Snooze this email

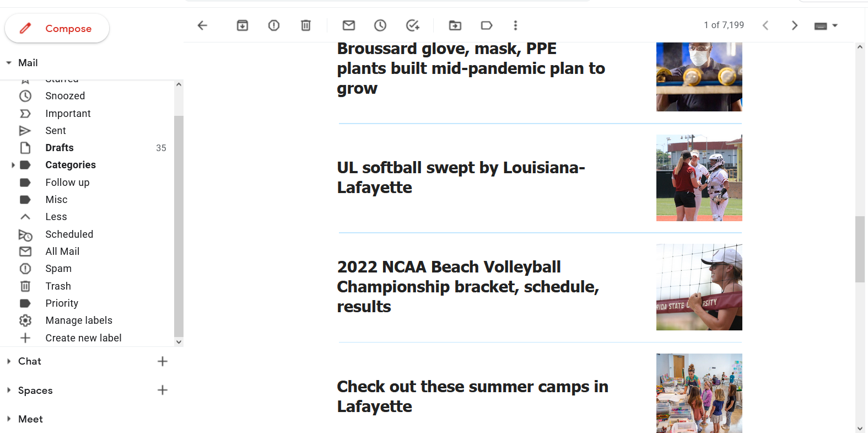pos(380,25)
